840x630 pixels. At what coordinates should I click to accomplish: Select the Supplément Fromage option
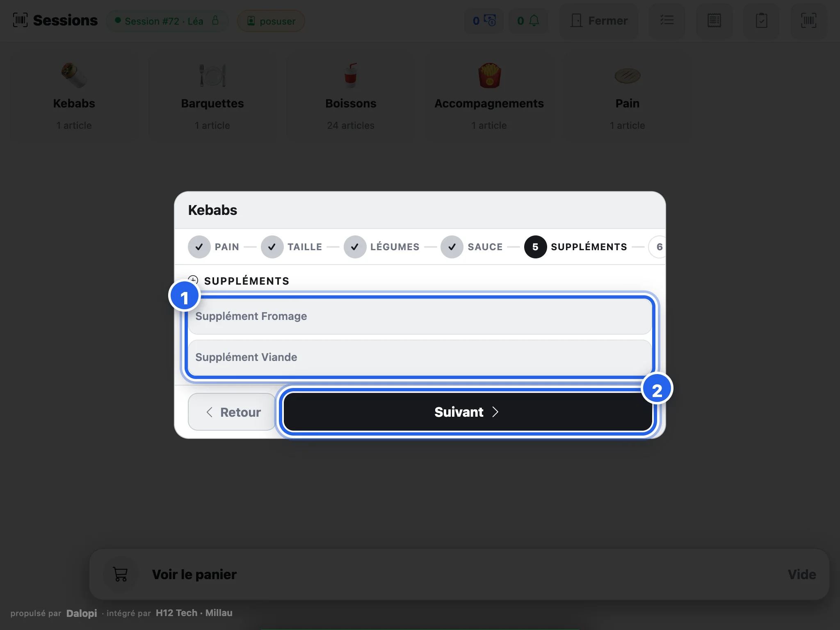(420, 316)
